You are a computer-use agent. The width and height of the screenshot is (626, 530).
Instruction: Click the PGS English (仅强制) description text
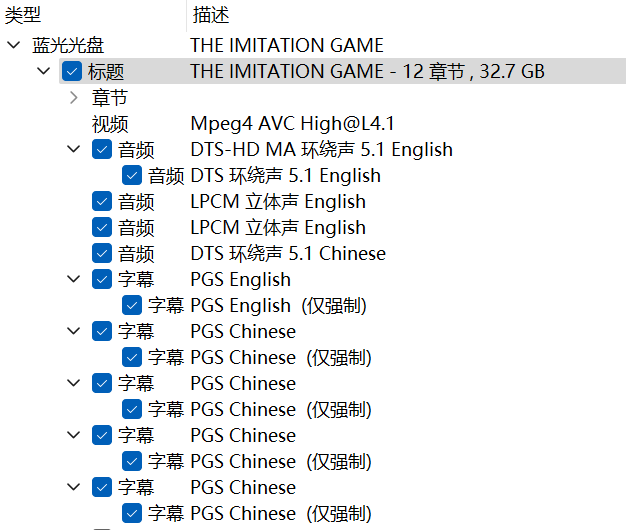(x=279, y=306)
